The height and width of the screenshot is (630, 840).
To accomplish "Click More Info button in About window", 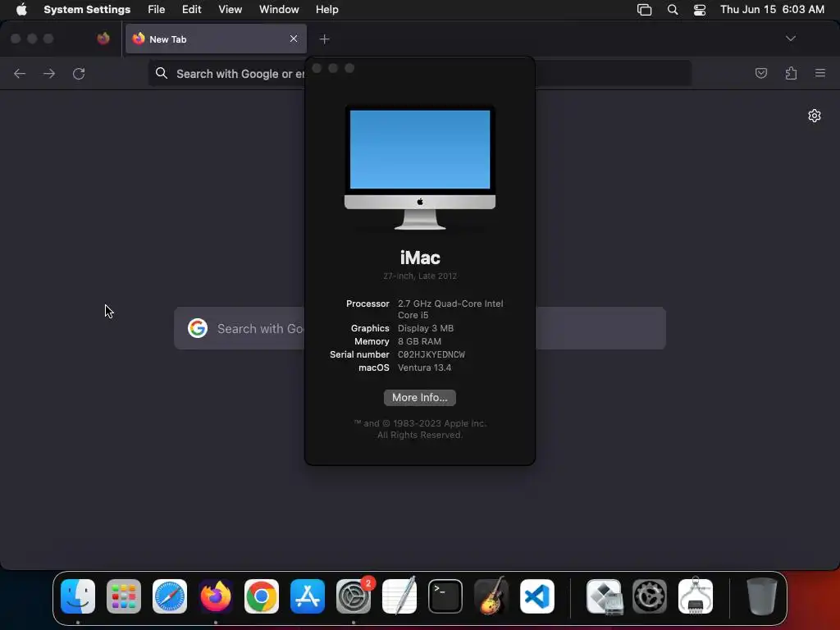I will tap(419, 398).
